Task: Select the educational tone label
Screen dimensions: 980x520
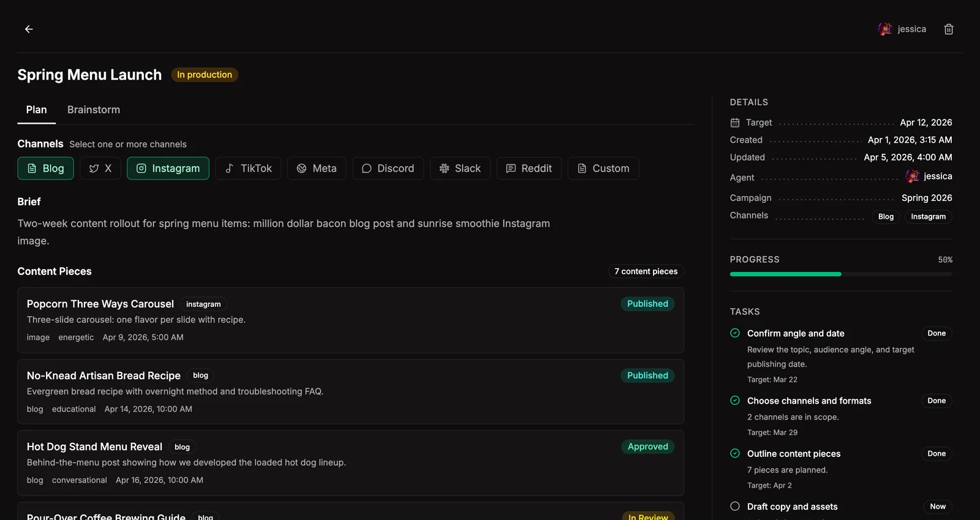Action: [x=73, y=409]
